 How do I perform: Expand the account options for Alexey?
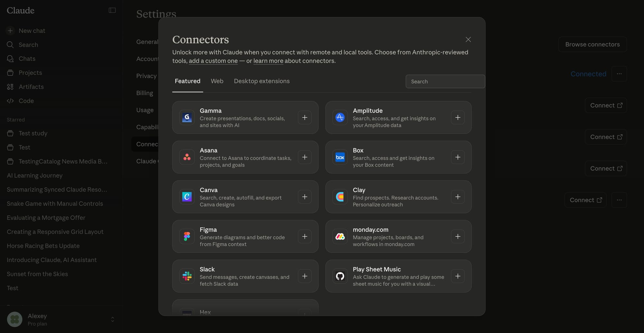tap(113, 319)
